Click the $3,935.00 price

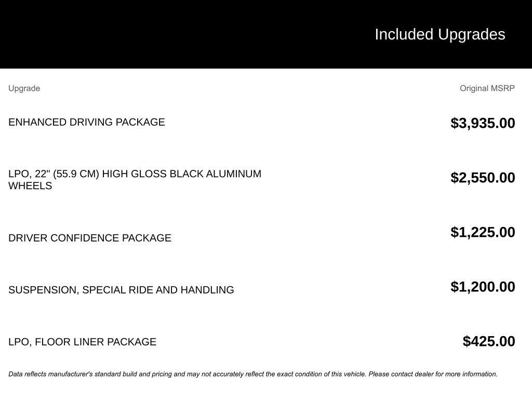[483, 123]
